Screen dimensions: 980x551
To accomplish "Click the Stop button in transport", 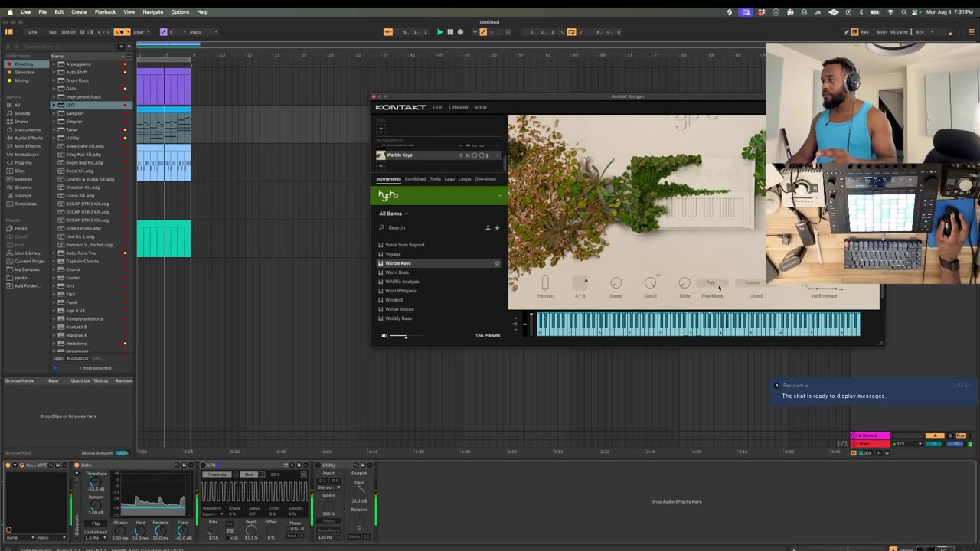I will coord(449,32).
